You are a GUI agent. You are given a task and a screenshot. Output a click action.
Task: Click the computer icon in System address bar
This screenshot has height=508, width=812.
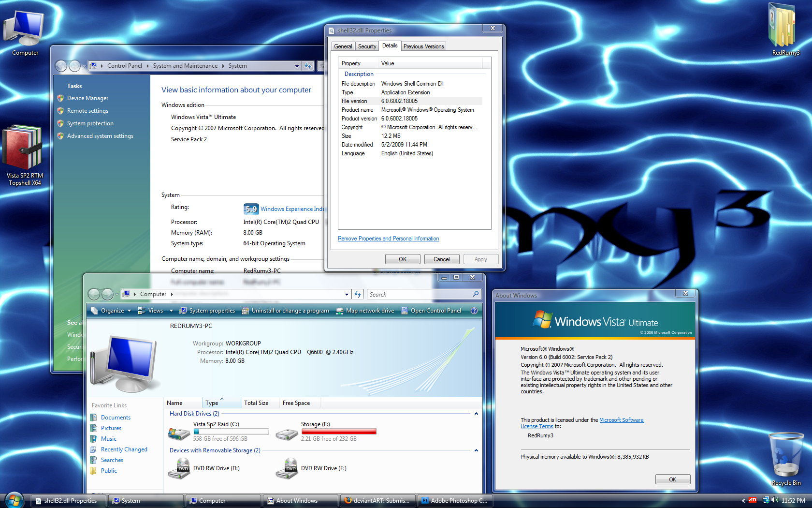(x=94, y=65)
